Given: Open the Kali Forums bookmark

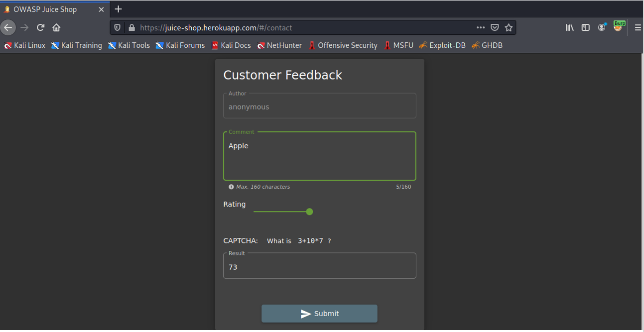Looking at the screenshot, I should point(180,45).
